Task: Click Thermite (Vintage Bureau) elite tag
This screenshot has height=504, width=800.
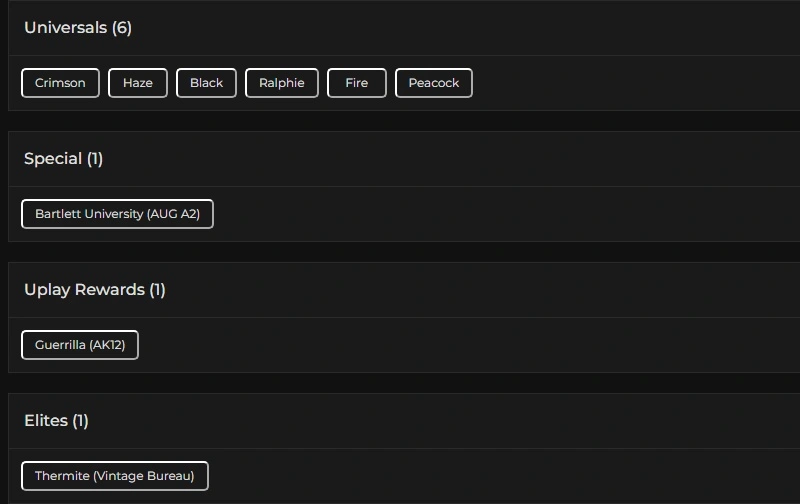Action: point(114,476)
